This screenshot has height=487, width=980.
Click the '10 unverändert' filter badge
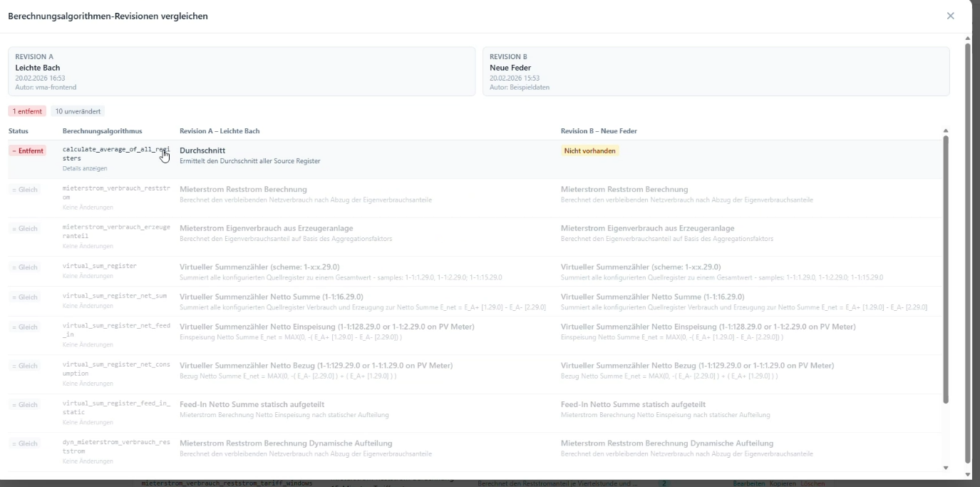[x=78, y=111]
